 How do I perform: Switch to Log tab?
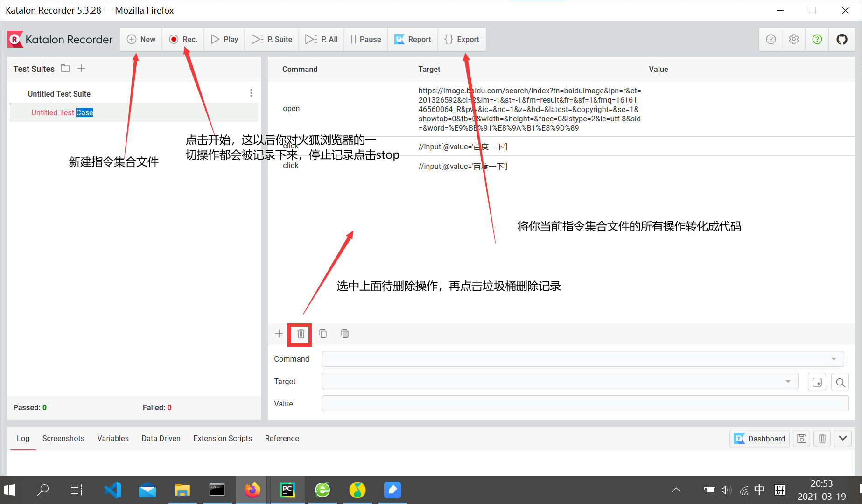point(23,438)
